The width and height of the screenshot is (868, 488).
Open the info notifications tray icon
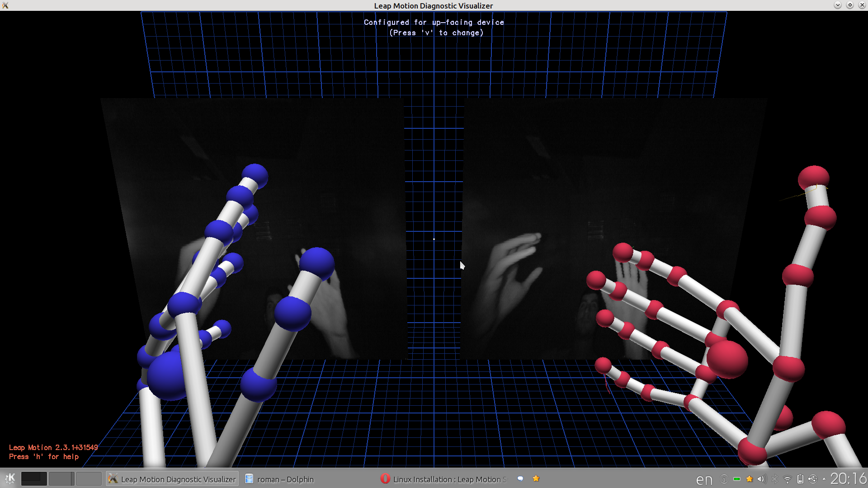(x=724, y=479)
